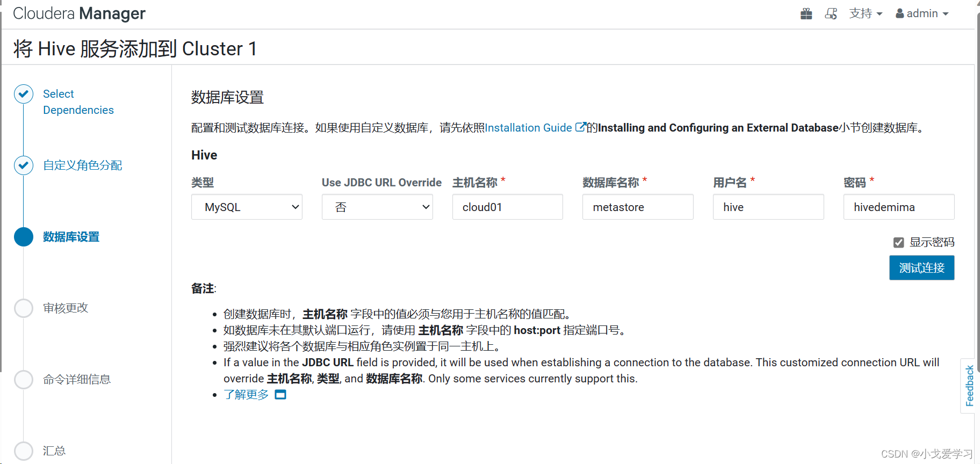Viewport: 980px width, 464px height.
Task: Open the Installation Guide link
Action: tap(528, 128)
